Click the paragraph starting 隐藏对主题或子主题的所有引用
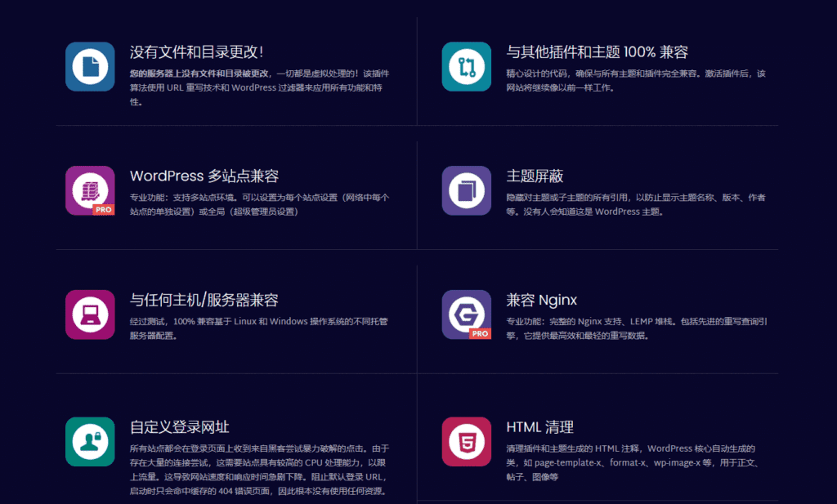This screenshot has height=504, width=837. 636,204
